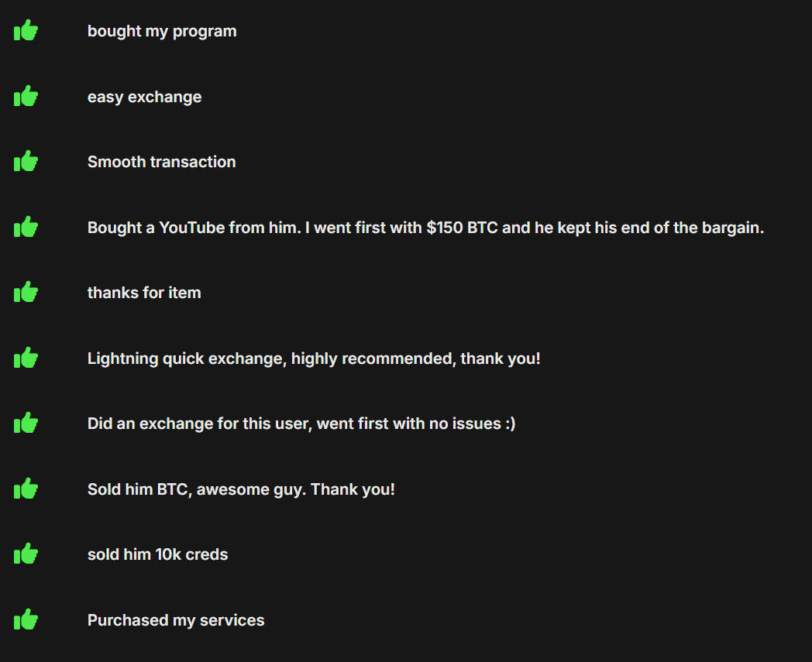The height and width of the screenshot is (662, 812).
Task: Select the "easy exchange" feedback entry
Action: (144, 97)
